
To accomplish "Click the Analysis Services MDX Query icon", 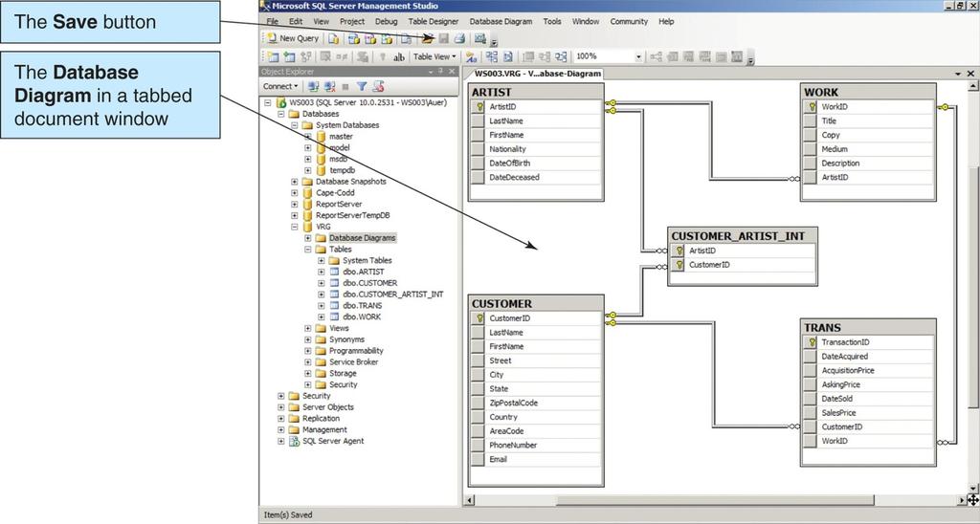I will [x=354, y=38].
